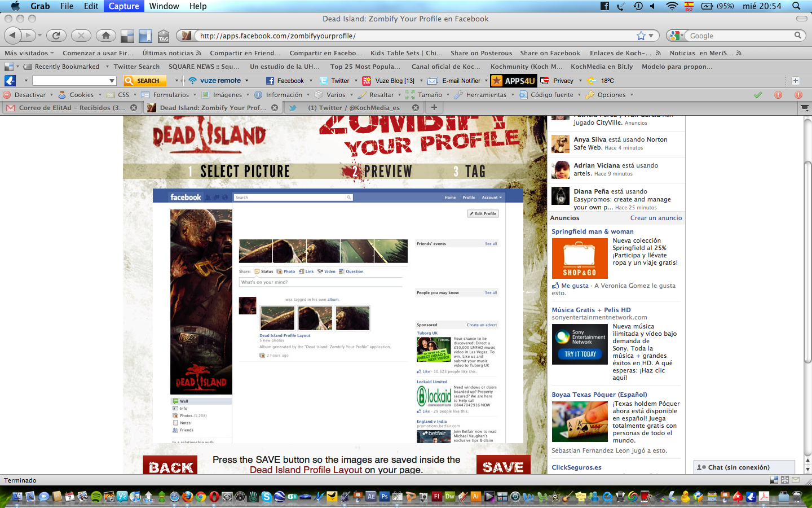Click the BACK button on the page
Viewport: 812px width, 508px height.
click(170, 466)
